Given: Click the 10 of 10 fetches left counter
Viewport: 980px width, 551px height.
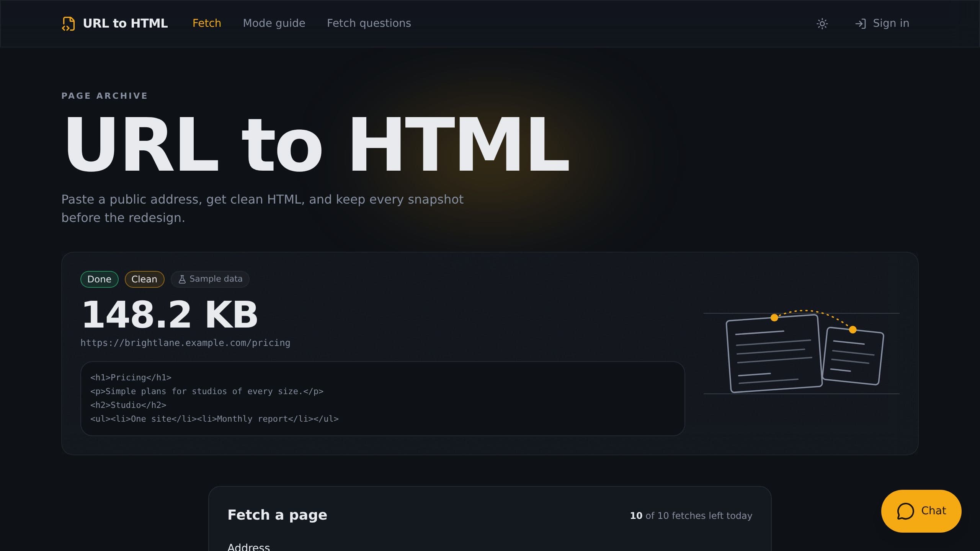Looking at the screenshot, I should pyautogui.click(x=691, y=516).
